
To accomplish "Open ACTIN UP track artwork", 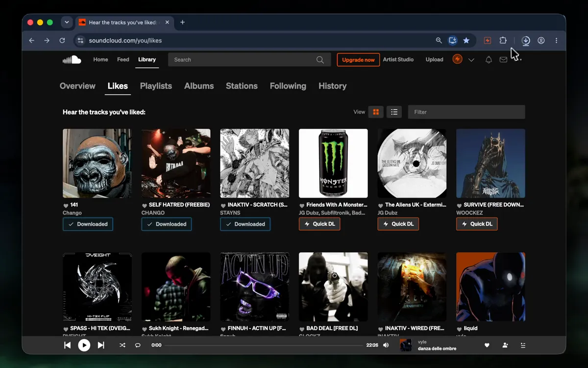I will tap(255, 287).
